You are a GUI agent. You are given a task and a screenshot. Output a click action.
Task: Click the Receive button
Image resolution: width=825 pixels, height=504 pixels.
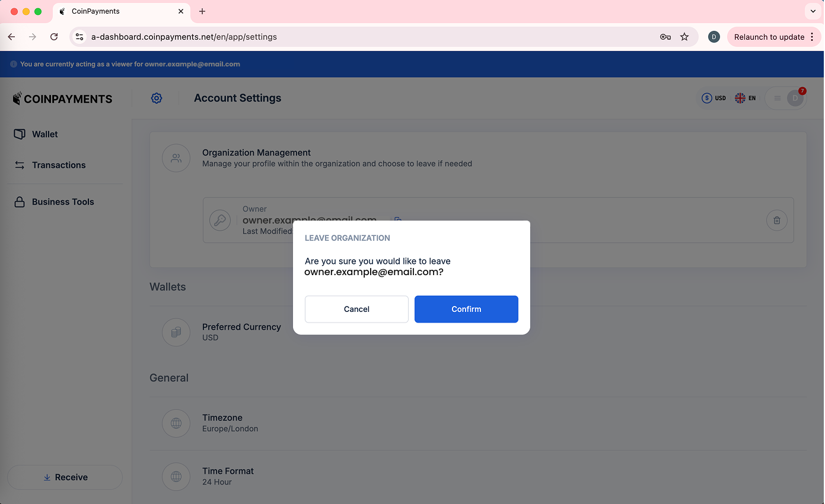[x=65, y=477]
